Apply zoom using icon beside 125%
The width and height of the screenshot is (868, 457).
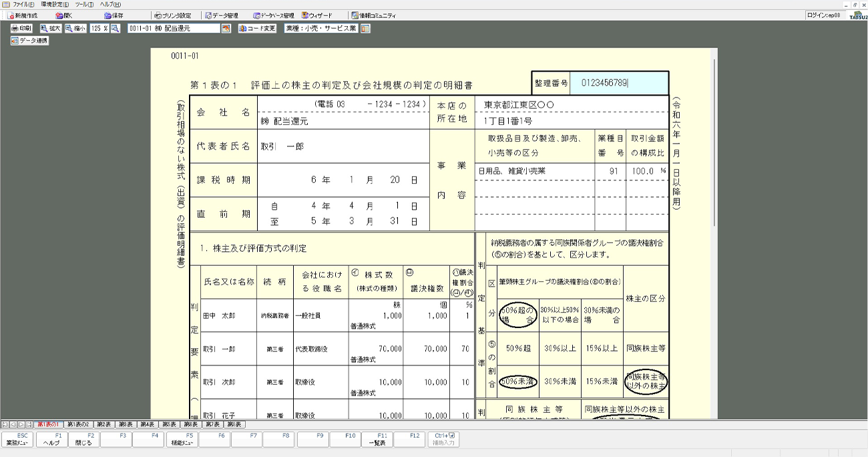pyautogui.click(x=115, y=29)
